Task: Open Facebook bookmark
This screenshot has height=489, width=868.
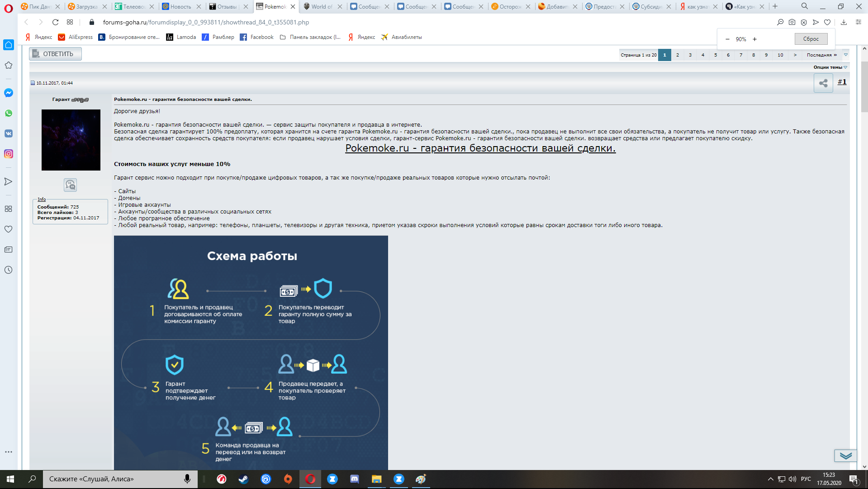Action: pos(256,37)
